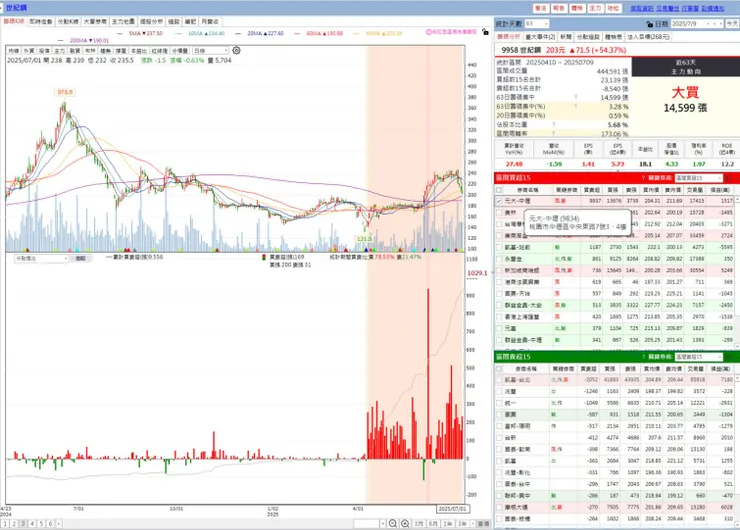Switch to 分點K線 tab
Screen dimensions: 740x530
68,22
